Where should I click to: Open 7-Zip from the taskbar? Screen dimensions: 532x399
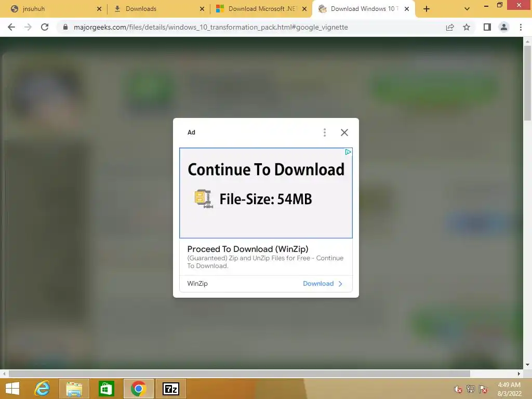click(170, 389)
